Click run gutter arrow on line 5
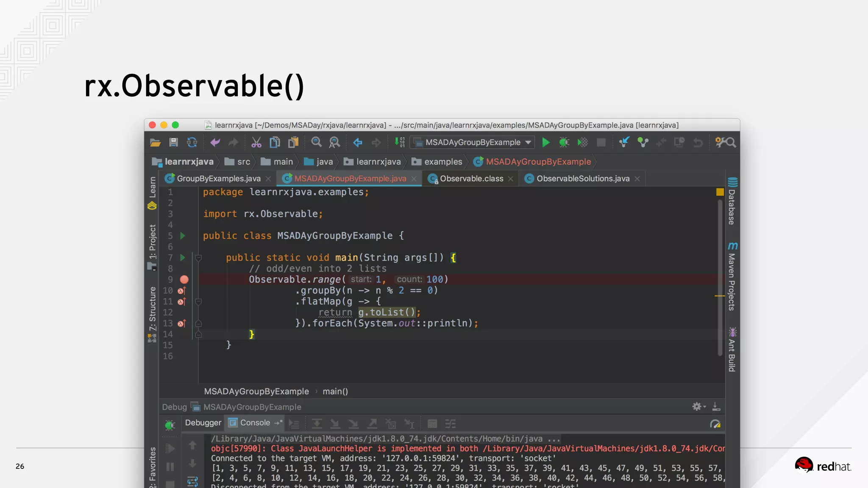Screen dimensions: 868x488 [183, 236]
